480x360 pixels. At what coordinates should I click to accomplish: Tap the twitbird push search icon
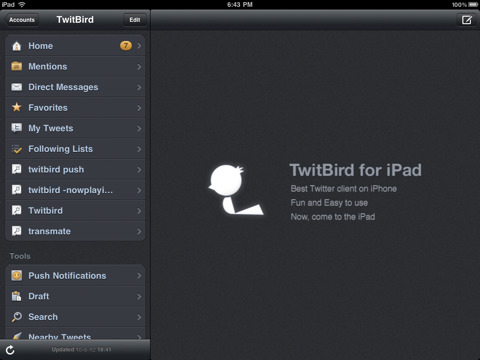[16, 169]
